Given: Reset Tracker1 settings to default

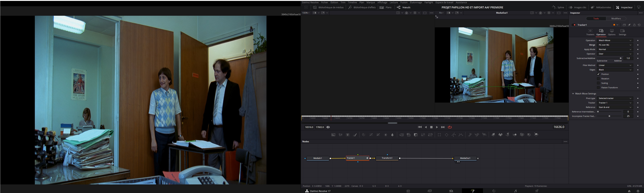Looking at the screenshot, I should (x=639, y=25).
